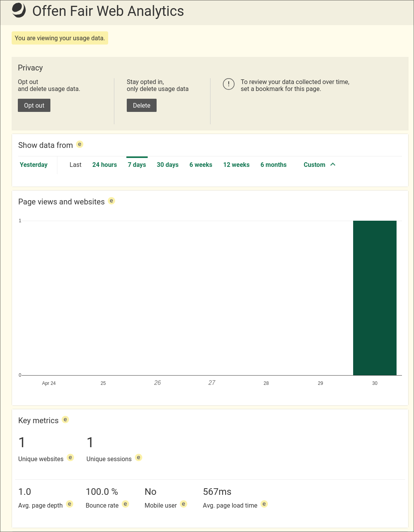Show data from last 30 days

point(167,165)
